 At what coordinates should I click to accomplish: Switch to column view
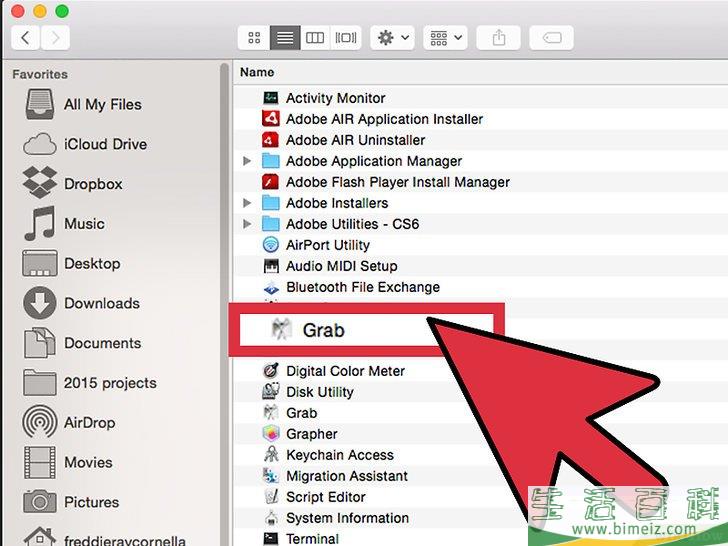coord(315,38)
